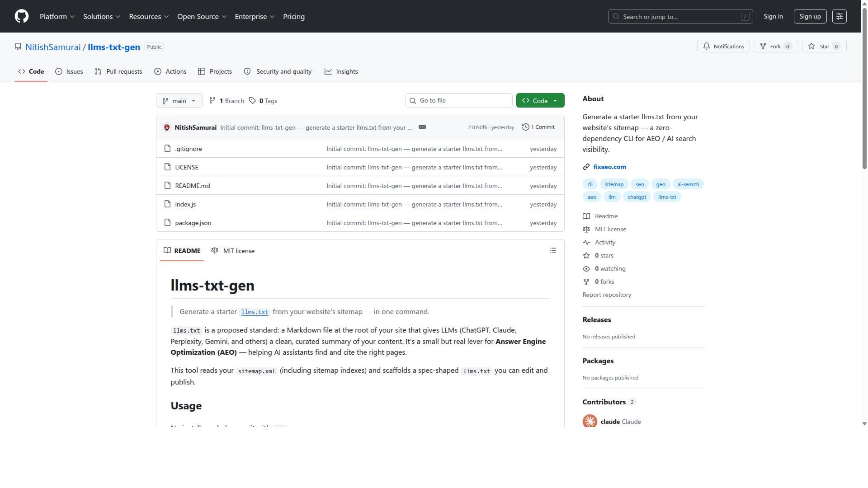
Task: View the 1 Commit history
Action: [x=538, y=127]
